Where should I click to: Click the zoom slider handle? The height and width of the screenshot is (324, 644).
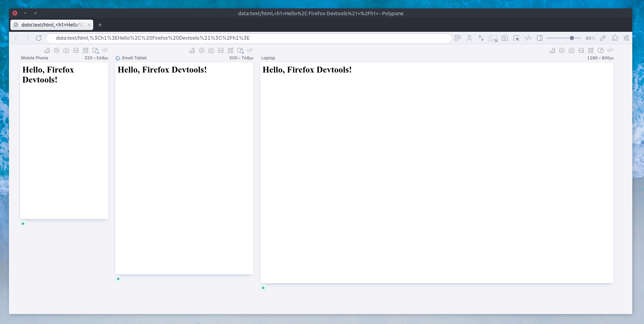pos(572,38)
